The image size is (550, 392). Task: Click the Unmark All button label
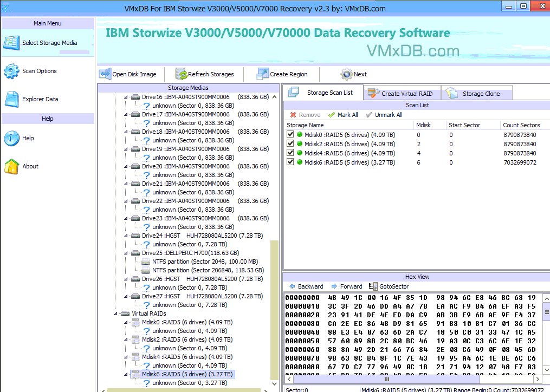pyautogui.click(x=389, y=115)
